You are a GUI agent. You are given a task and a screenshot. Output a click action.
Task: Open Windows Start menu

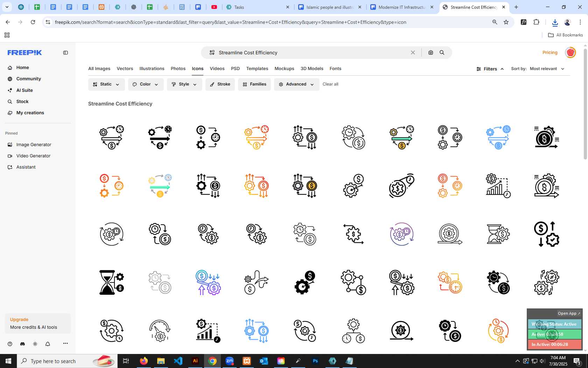(x=8, y=361)
